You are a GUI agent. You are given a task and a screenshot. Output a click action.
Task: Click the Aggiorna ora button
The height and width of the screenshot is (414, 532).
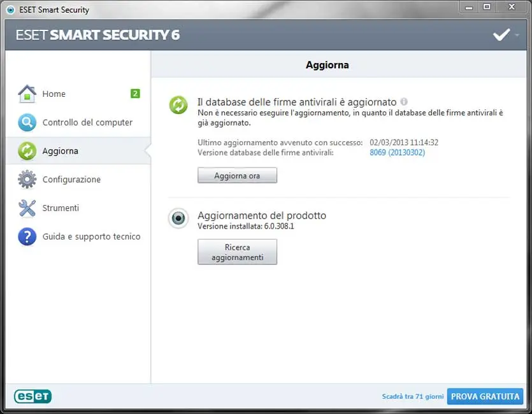click(237, 175)
